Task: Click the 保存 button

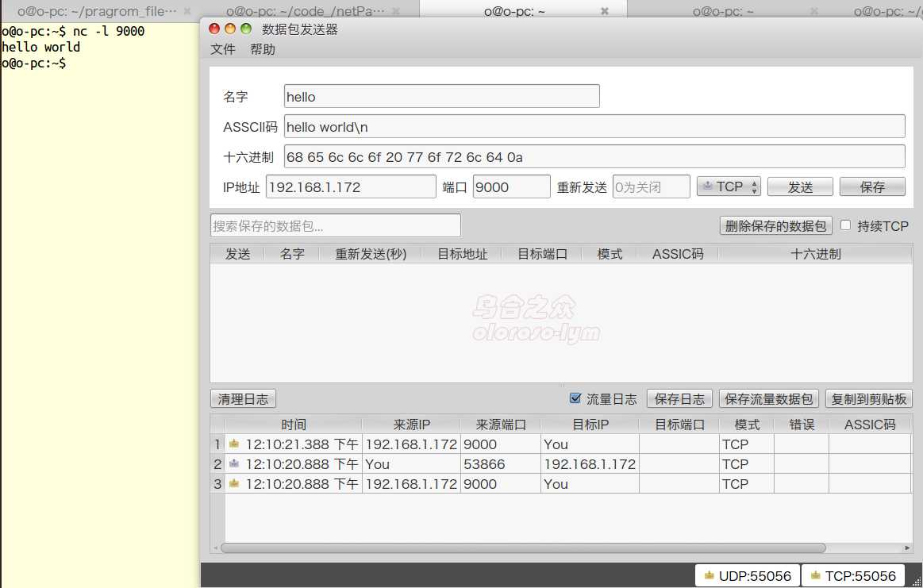Action: point(871,187)
